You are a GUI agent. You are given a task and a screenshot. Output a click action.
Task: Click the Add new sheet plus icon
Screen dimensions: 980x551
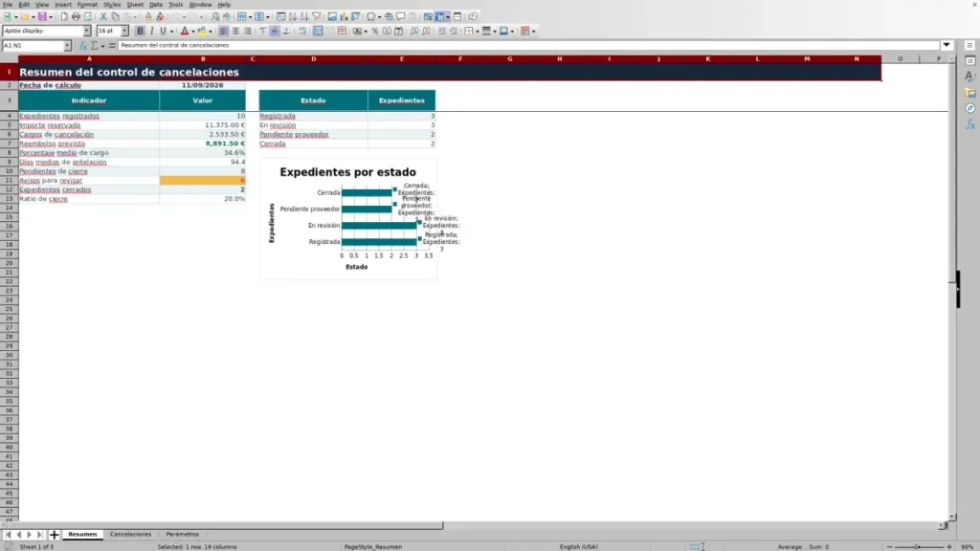click(54, 535)
